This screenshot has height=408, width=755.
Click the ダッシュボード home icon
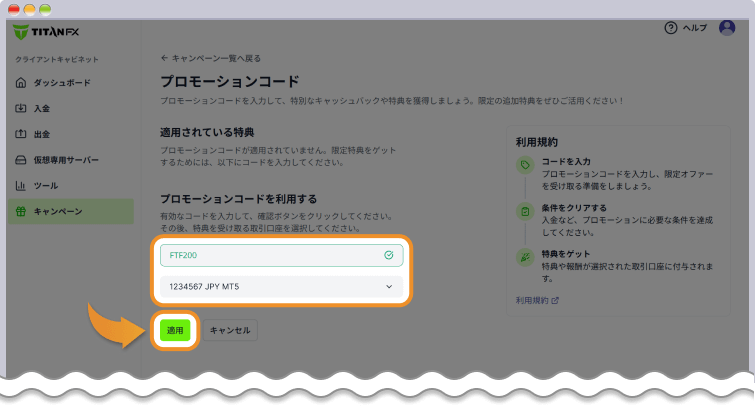(x=21, y=83)
